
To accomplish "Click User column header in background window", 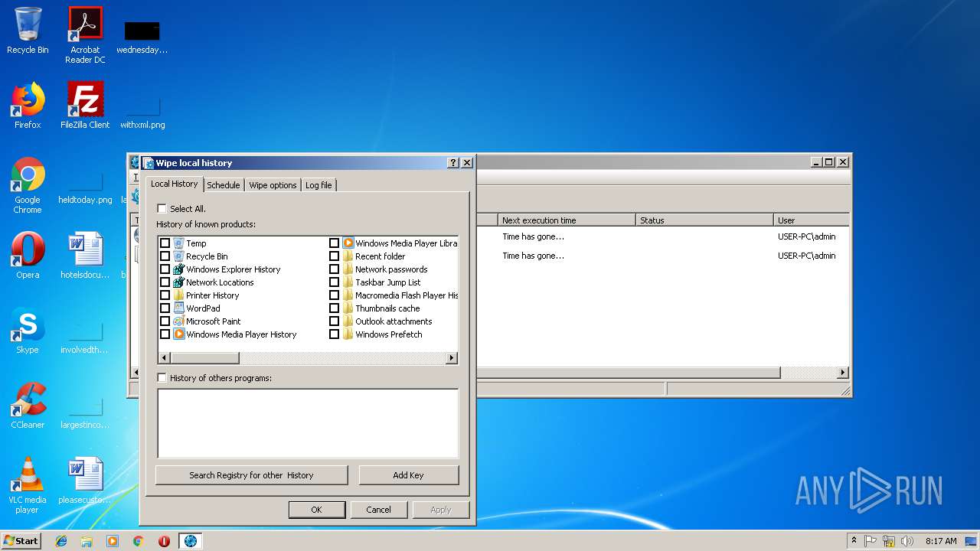I will point(812,220).
